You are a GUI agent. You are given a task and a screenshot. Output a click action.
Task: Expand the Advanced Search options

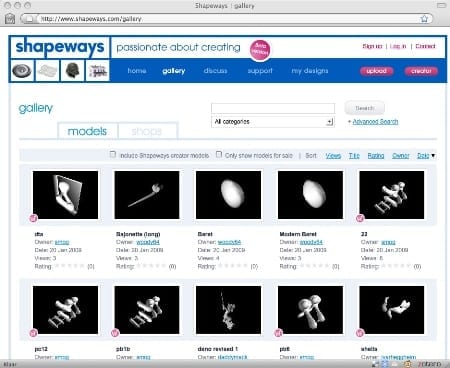375,122
